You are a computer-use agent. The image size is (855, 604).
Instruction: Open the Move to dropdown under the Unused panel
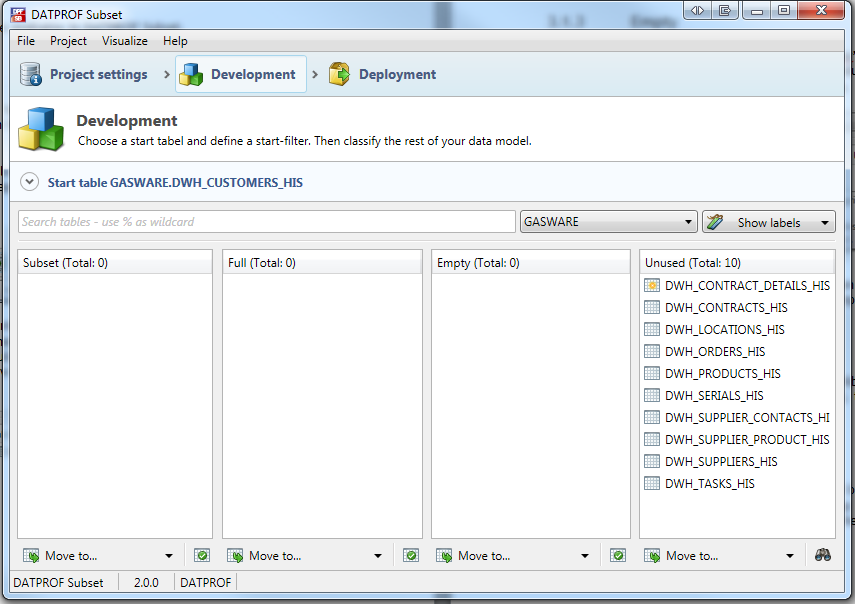click(x=719, y=555)
